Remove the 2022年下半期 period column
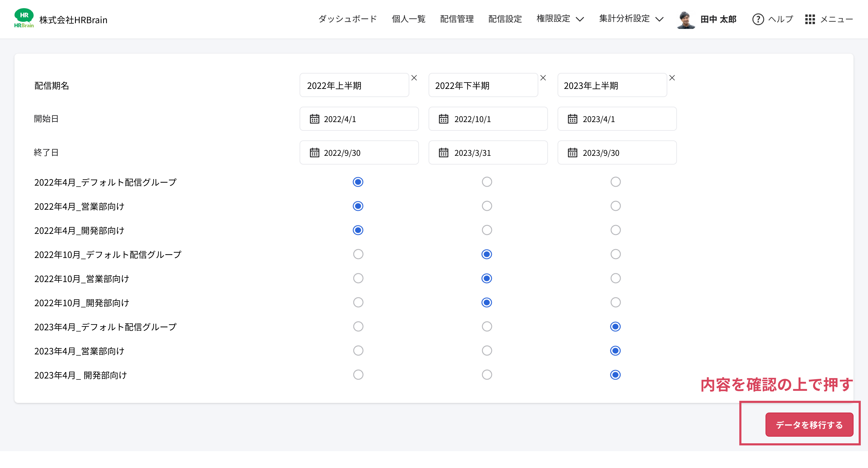This screenshot has height=468, width=868. pos(543,78)
